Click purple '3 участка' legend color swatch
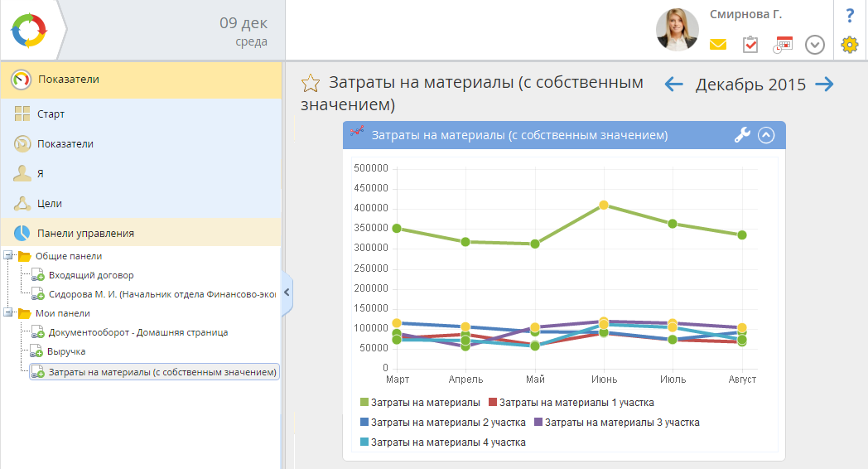 (x=538, y=423)
